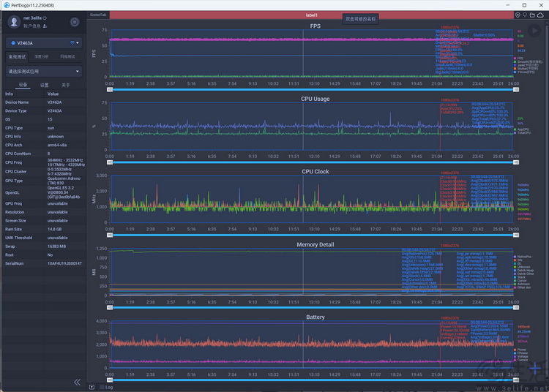The height and width of the screenshot is (392, 549).
Task: Click inside the FPS chart plot area
Action: (x=312, y=53)
